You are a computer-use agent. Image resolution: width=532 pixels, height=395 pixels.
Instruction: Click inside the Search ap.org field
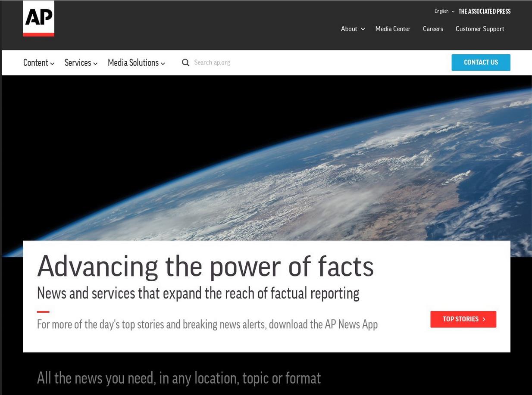(224, 62)
